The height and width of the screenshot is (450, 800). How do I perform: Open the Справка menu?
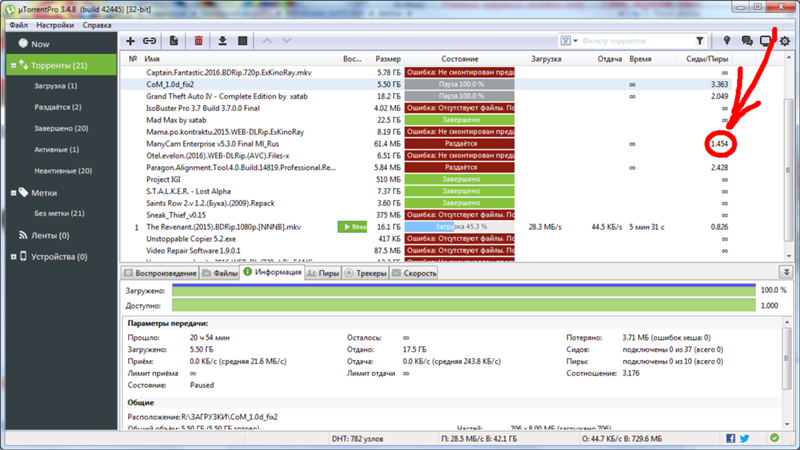[97, 25]
